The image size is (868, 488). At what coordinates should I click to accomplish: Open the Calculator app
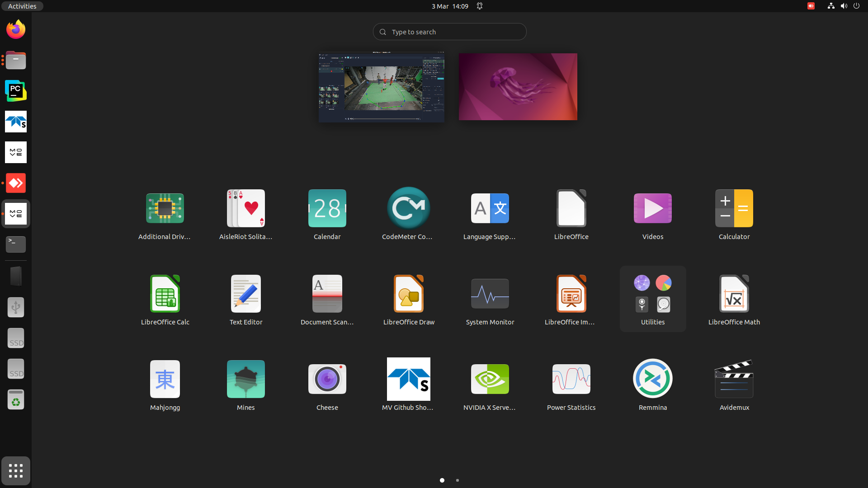[734, 214]
